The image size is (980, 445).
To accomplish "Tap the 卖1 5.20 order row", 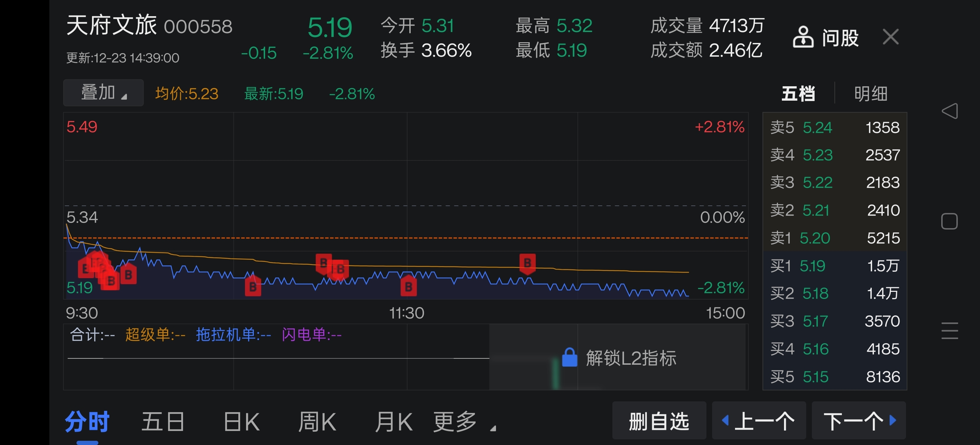I will pyautogui.click(x=834, y=238).
